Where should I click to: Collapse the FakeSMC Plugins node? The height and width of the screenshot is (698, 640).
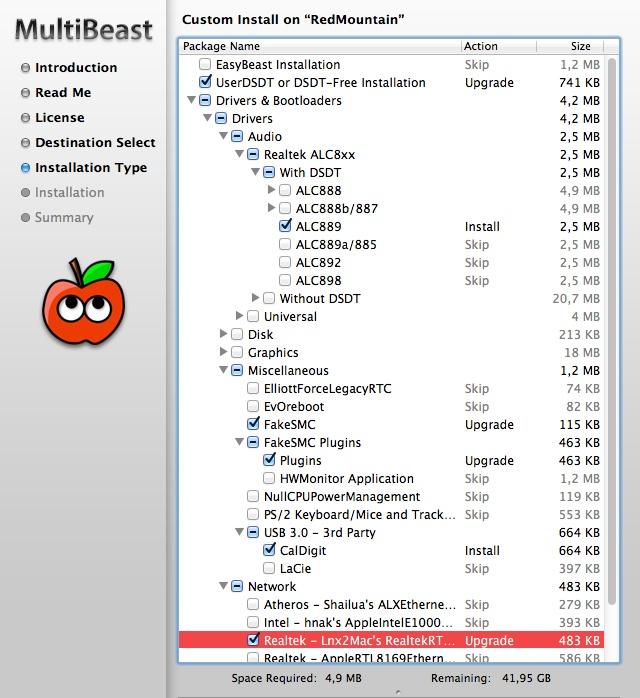click(239, 442)
